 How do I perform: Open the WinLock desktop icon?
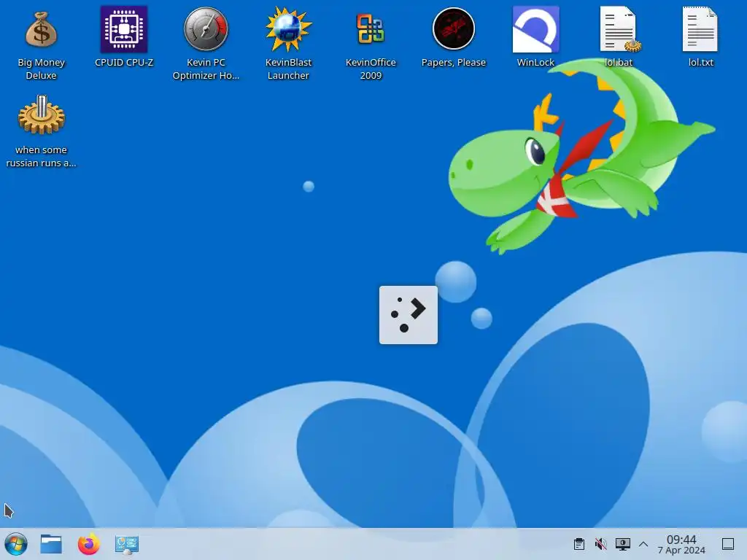(x=535, y=29)
